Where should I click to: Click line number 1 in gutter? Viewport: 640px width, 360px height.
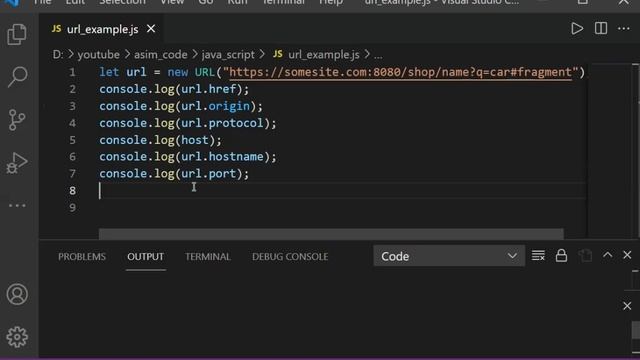tap(72, 72)
